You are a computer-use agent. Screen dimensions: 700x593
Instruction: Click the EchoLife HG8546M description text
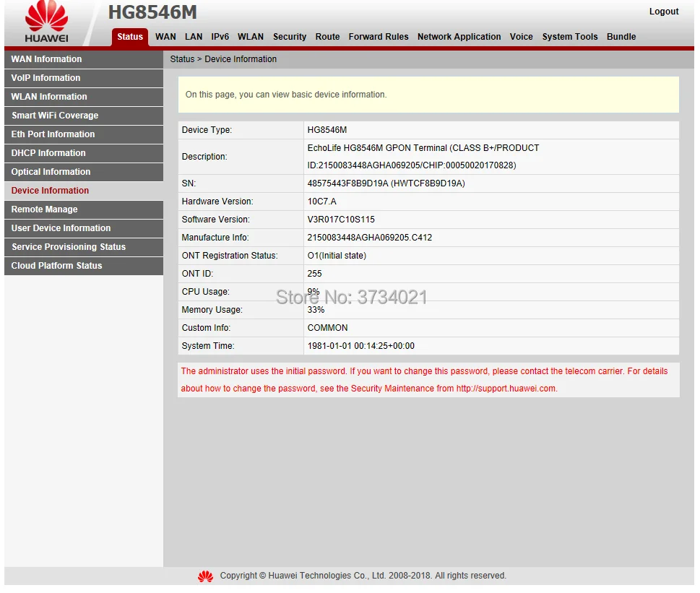423,157
